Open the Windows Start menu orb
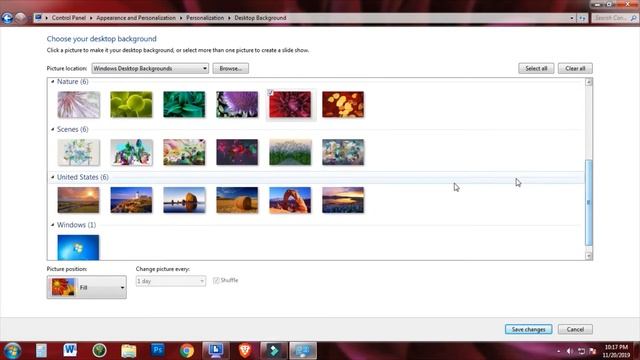Viewport: 640px width, 360px height. (x=12, y=351)
